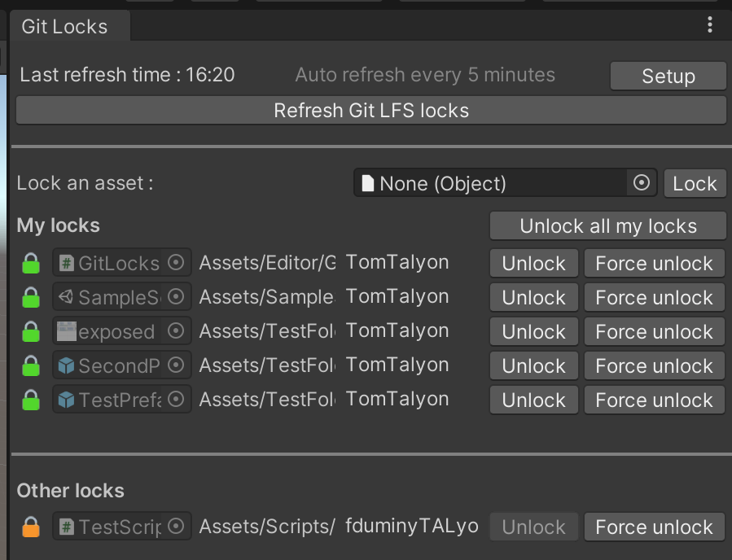Click the orange lock icon for TestScript
The image size is (732, 560).
[x=31, y=527]
